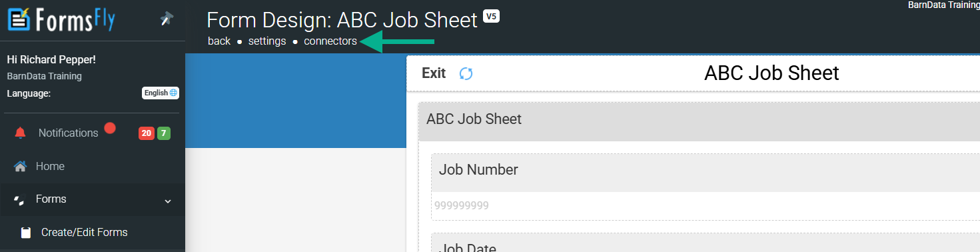
Task: Click the green 7 notifications badge
Action: click(x=164, y=133)
